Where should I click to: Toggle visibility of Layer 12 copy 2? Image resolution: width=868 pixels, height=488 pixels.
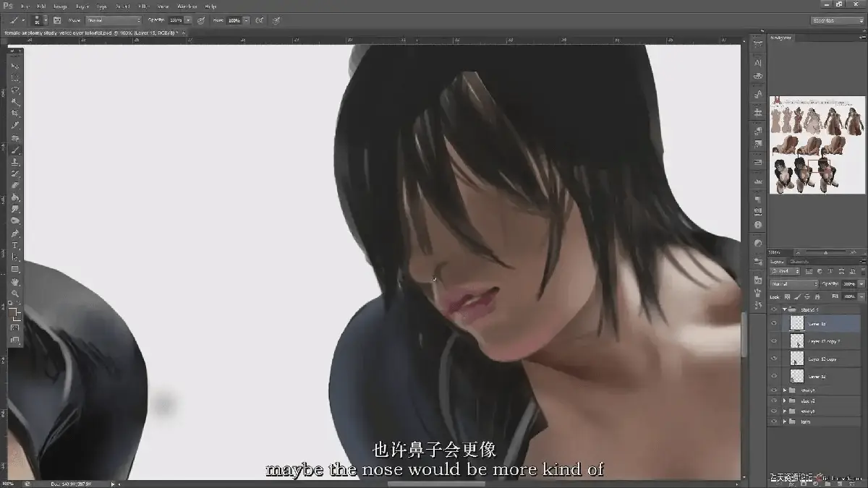tap(774, 341)
